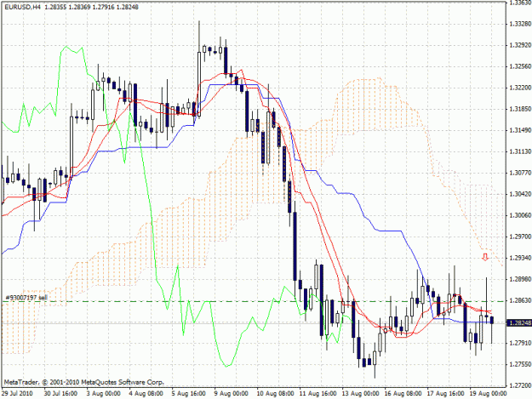This screenshot has height=399, width=532.
Task: Click the time label '10 Aug 08:00'
Action: pyautogui.click(x=276, y=394)
